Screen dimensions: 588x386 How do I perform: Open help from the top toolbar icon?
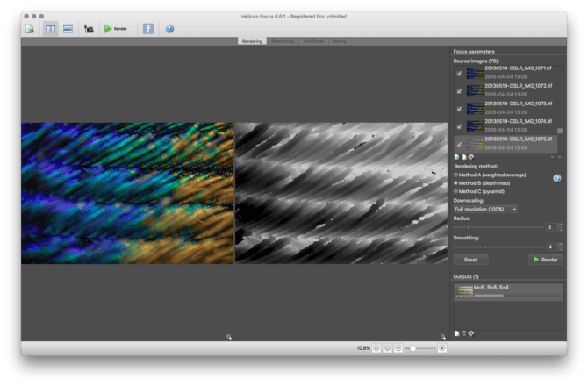click(169, 29)
